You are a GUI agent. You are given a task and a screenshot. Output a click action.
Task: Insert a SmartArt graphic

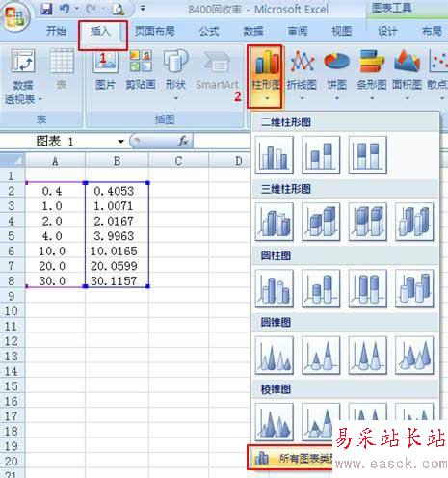tap(217, 70)
